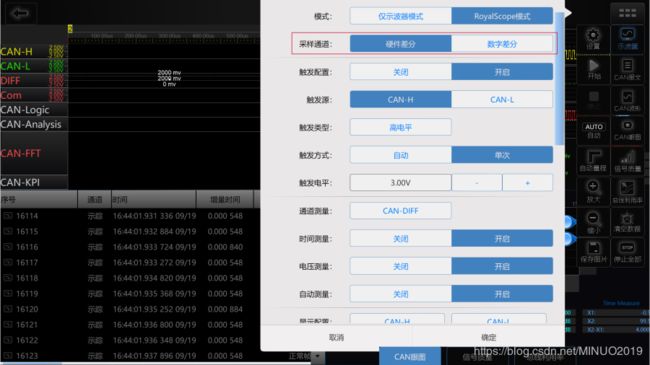
Task: Select CAN-H as 触发源
Action: (x=400, y=100)
